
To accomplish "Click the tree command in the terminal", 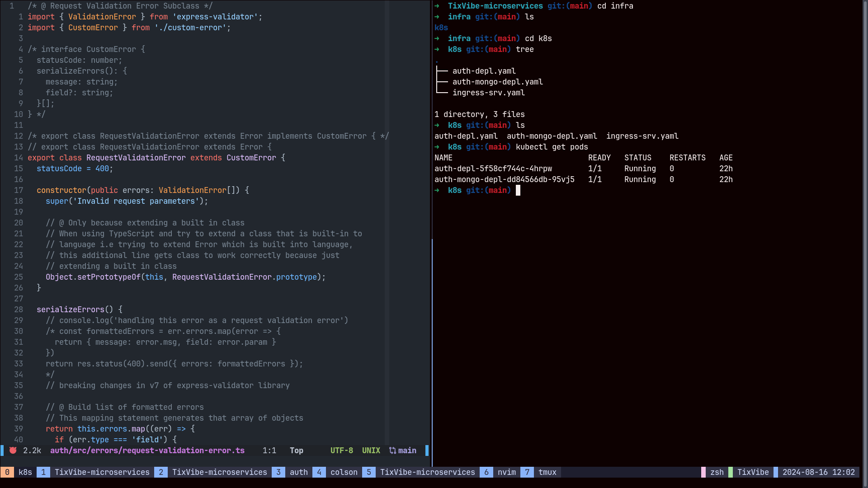I will 525,49.
